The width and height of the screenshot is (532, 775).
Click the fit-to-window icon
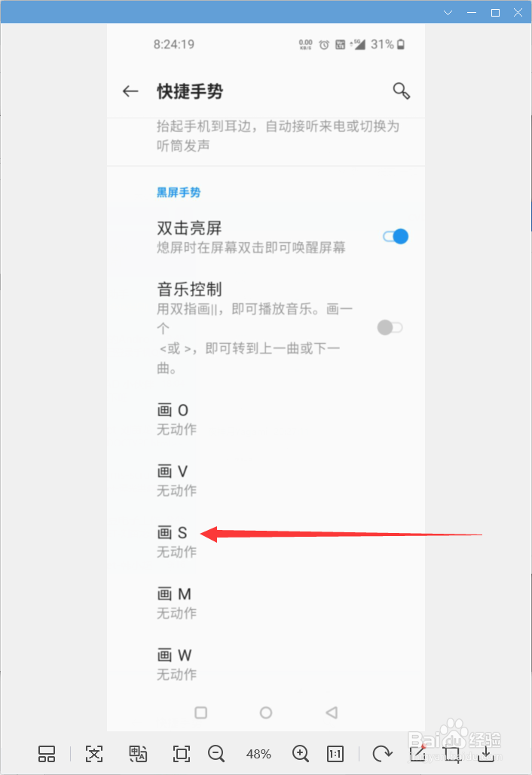pos(182,754)
